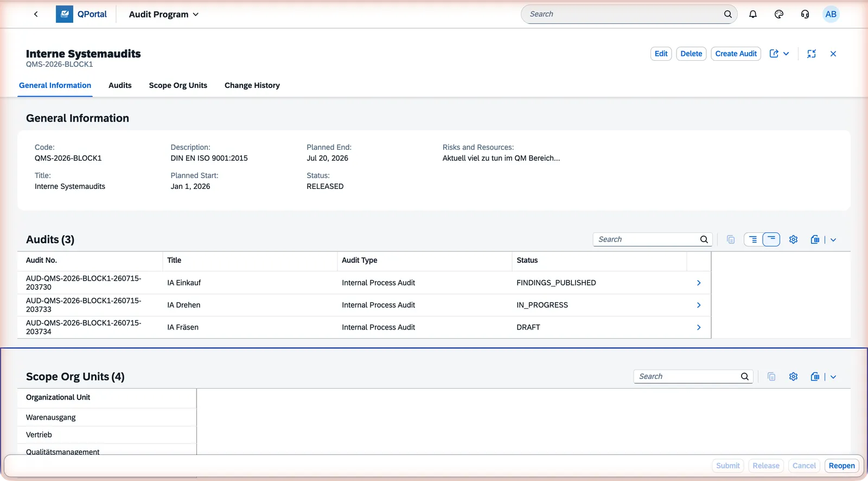The image size is (868, 481).
Task: Click the Audit Type column header
Action: coord(425,261)
